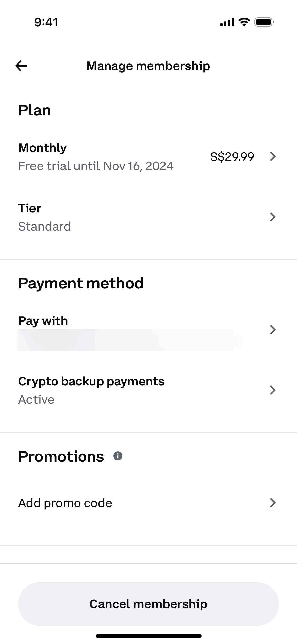This screenshot has width=297, height=644.
Task: Tap the Manage membership title
Action: 148,66
